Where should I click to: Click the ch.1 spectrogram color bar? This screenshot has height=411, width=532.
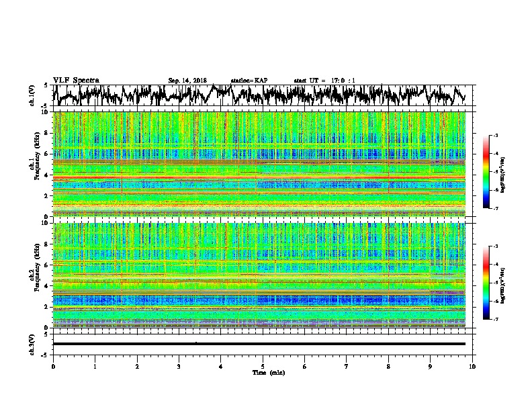[486, 172]
